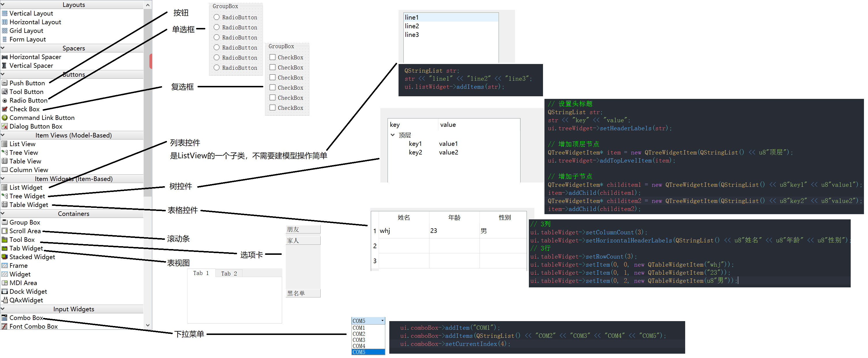868x358 pixels.
Task: Choose the Push Button widget
Action: pyautogui.click(x=24, y=83)
